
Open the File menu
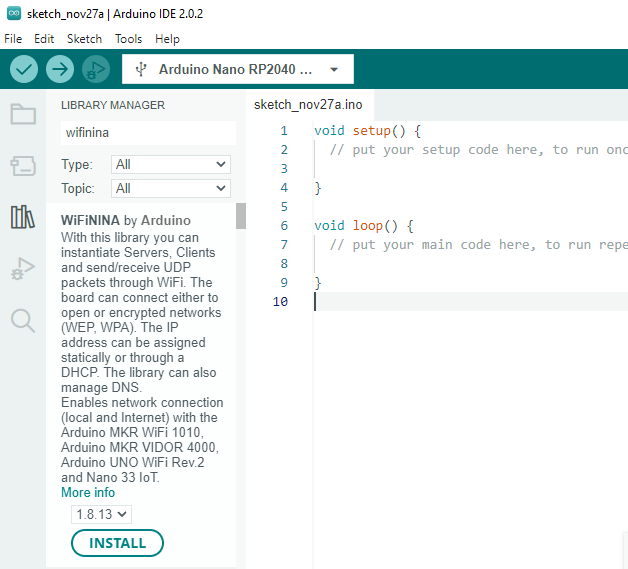click(13, 39)
